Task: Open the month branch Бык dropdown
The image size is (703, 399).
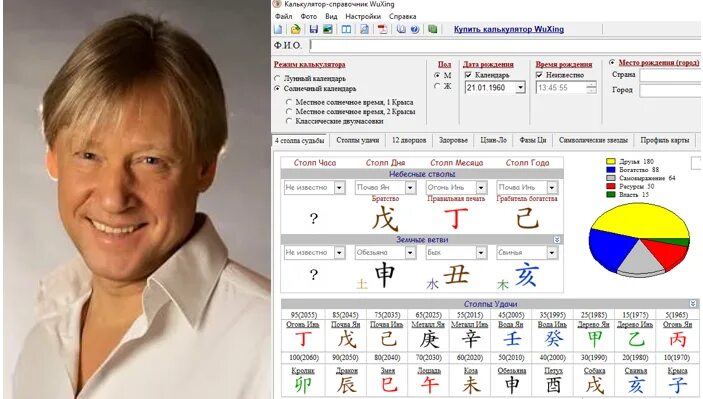Action: 481,253
